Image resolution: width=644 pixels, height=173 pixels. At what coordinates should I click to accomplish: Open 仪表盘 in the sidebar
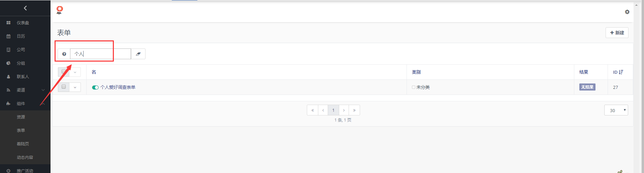(x=23, y=23)
